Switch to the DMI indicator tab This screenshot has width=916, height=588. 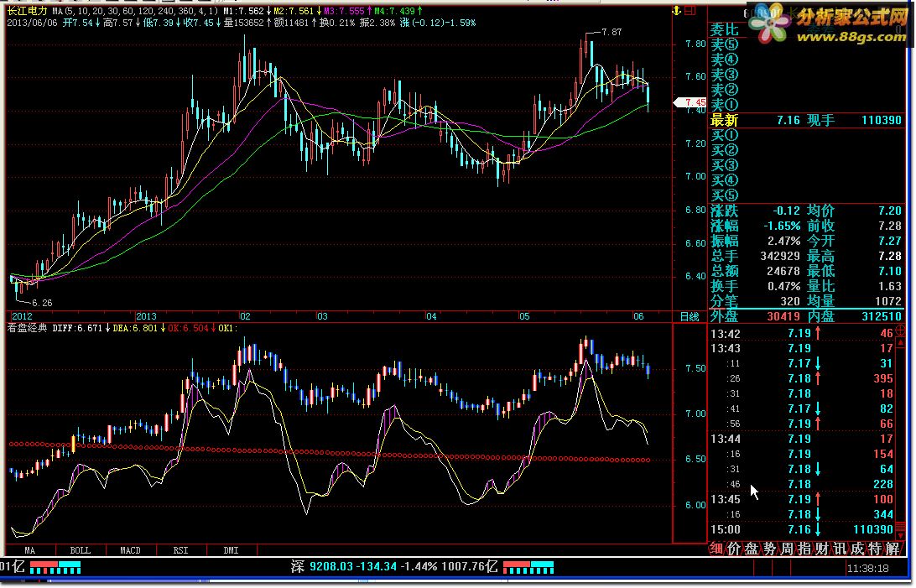231,550
